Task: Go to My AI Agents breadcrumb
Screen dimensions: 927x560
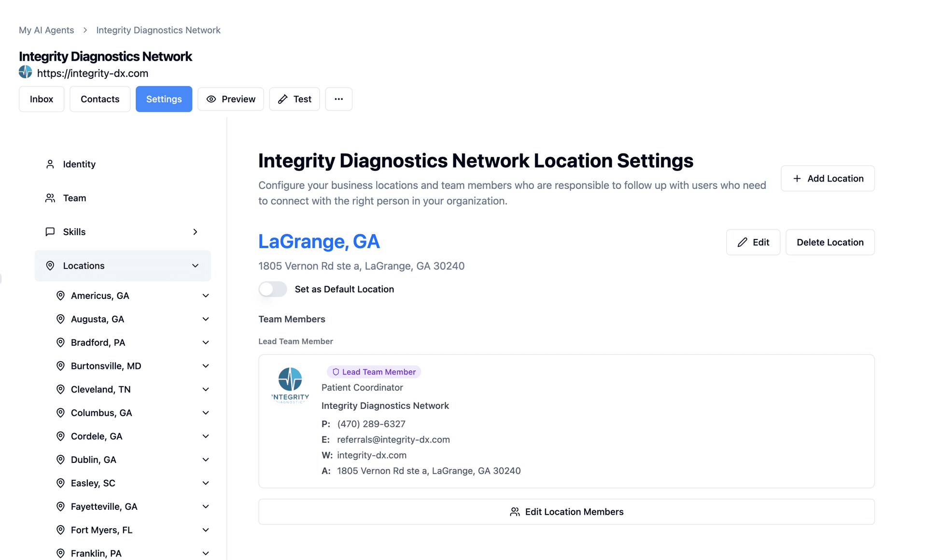Action: [46, 30]
